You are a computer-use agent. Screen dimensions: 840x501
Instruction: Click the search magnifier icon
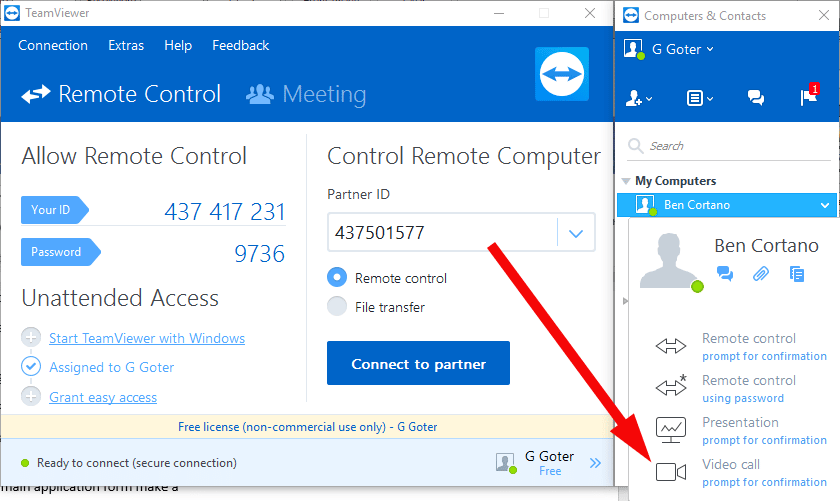click(x=635, y=146)
